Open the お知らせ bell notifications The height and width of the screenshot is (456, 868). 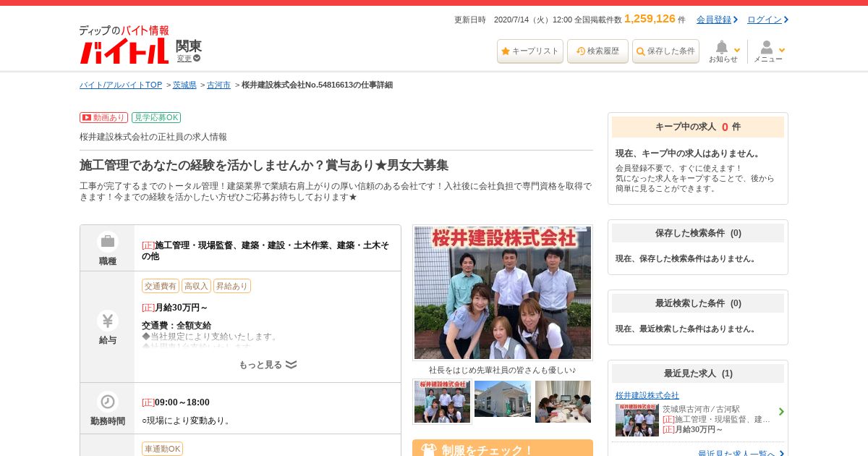[x=724, y=51]
